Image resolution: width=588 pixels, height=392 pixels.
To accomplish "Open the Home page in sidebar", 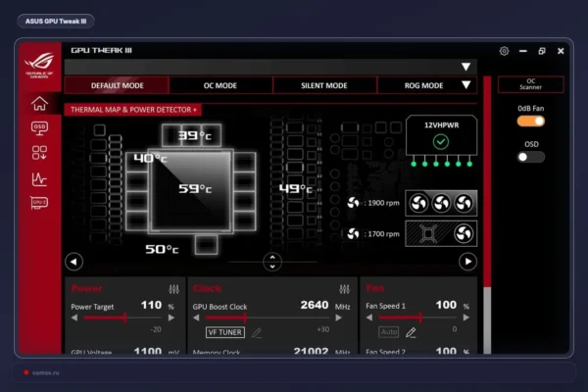I will pyautogui.click(x=39, y=104).
